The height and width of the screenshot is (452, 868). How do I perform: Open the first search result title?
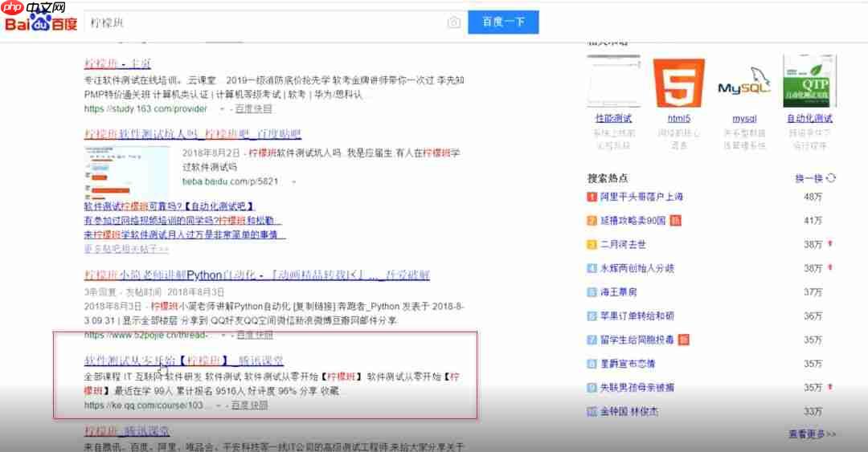coord(117,63)
